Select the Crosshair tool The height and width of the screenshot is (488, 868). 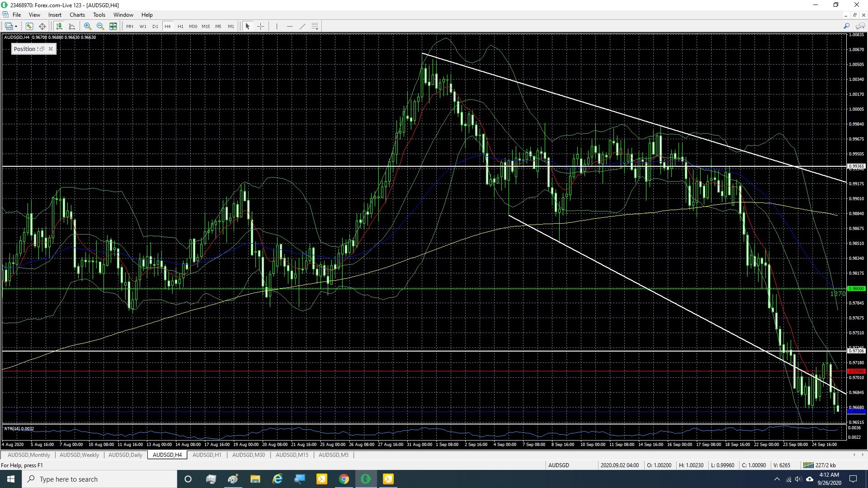click(261, 26)
